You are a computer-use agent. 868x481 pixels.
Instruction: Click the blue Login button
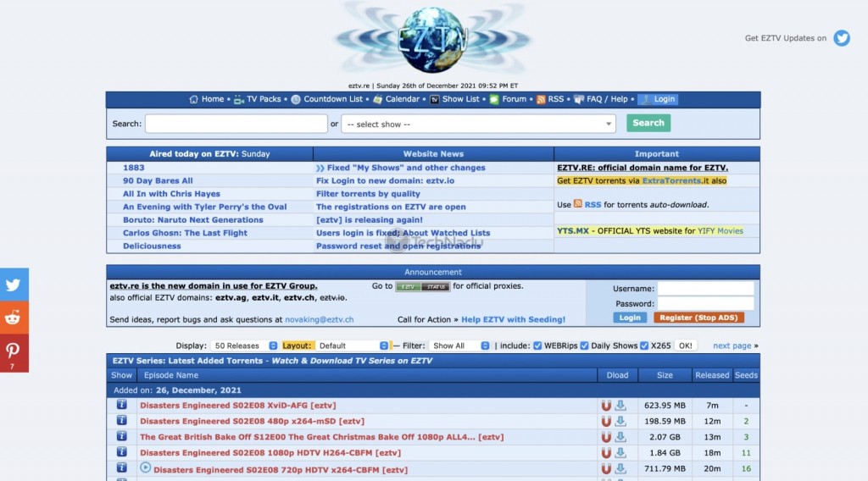[630, 318]
